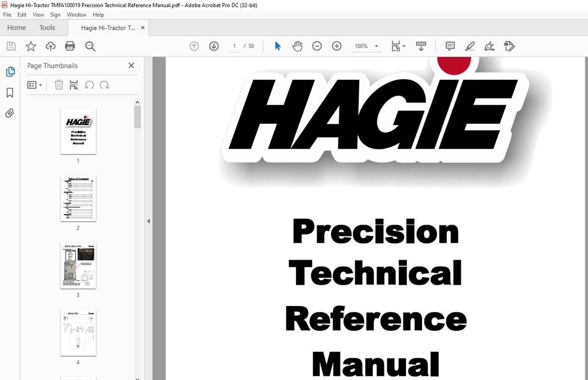Open the Bookmarks panel
The image size is (588, 380).
(10, 93)
